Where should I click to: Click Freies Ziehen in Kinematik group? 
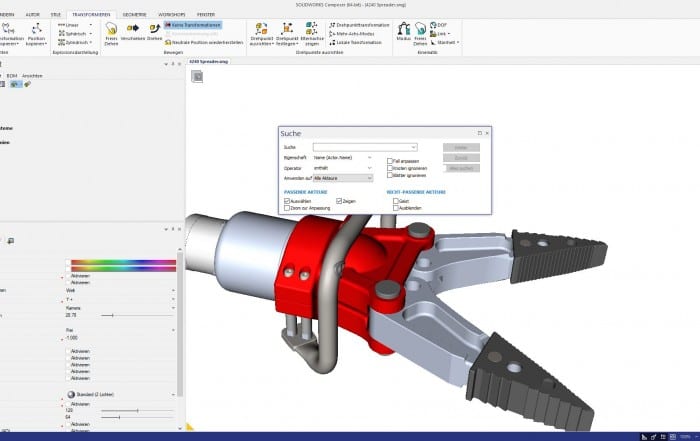click(420, 34)
